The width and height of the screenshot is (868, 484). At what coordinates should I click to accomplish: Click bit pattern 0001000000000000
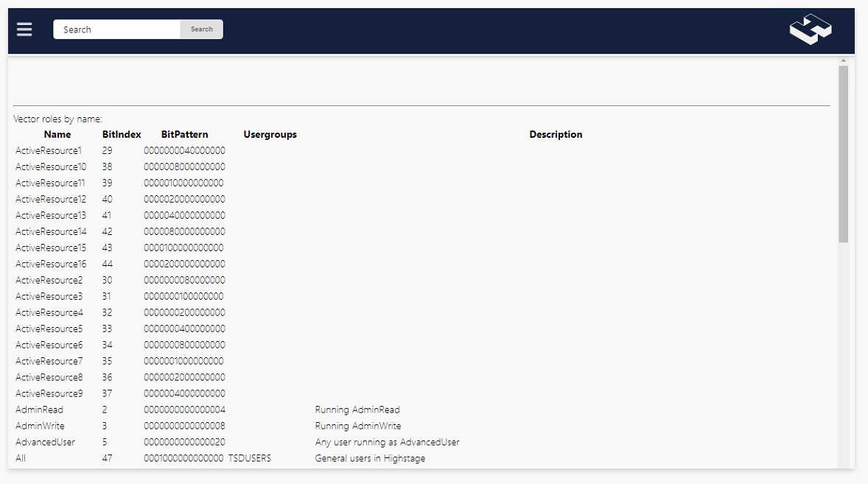183,458
